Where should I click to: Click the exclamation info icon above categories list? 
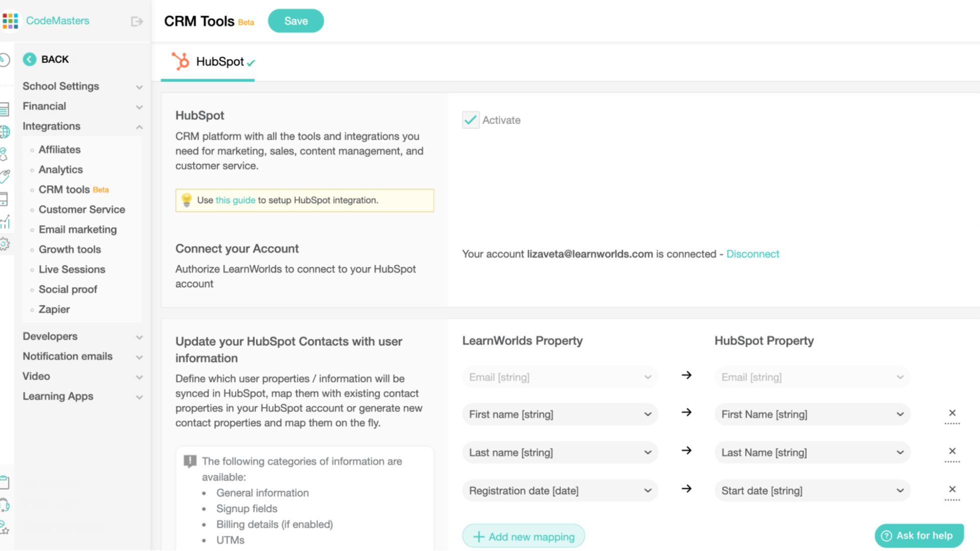tap(190, 461)
